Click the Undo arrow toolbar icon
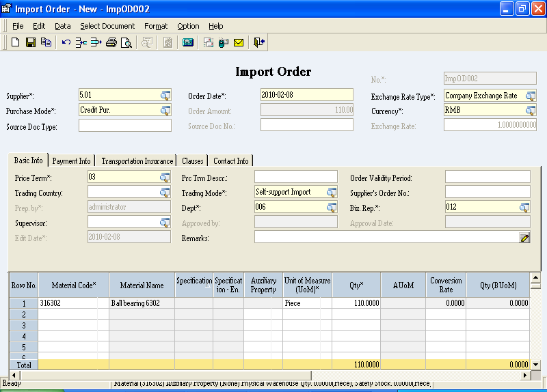Screen dimensions: 547x392 click(66, 42)
